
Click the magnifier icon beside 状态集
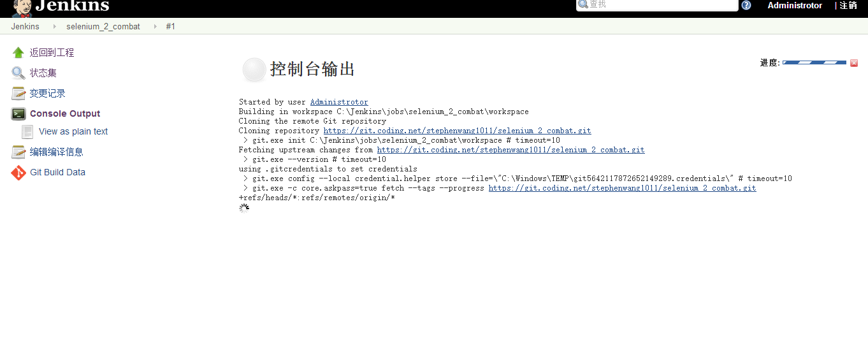18,73
